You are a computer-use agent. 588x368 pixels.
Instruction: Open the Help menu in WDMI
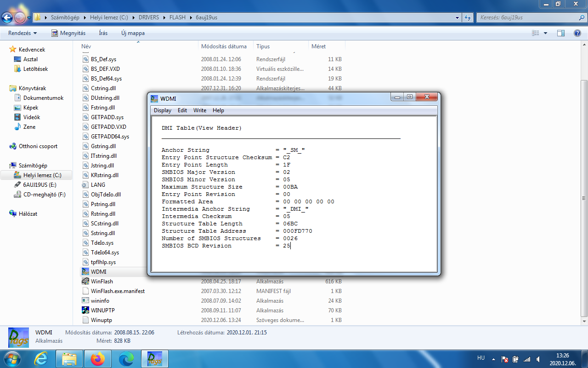(x=218, y=110)
